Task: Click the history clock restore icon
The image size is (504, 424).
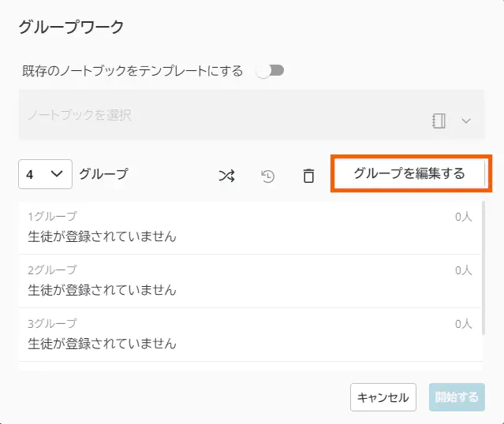Action: [268, 176]
